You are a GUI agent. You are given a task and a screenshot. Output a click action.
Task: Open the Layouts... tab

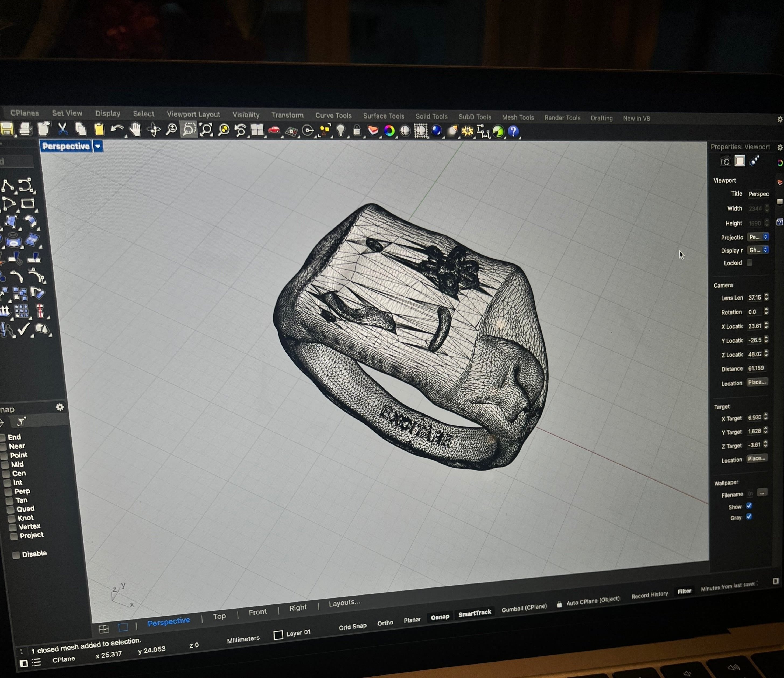pyautogui.click(x=344, y=603)
